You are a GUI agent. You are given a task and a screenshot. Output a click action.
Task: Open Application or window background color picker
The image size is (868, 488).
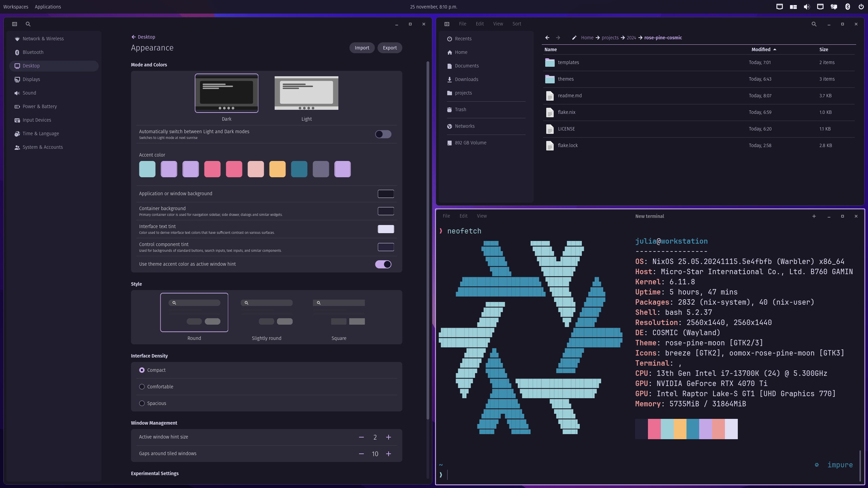(386, 194)
